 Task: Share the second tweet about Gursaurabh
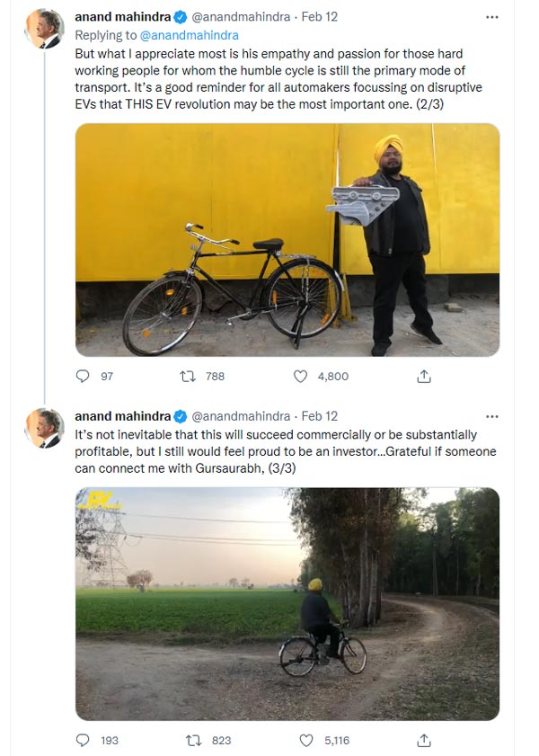424,740
